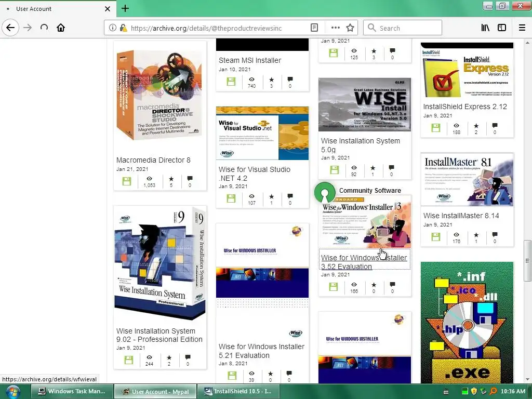Open a new tab with the plus button
532x399 pixels.
pos(125,8)
